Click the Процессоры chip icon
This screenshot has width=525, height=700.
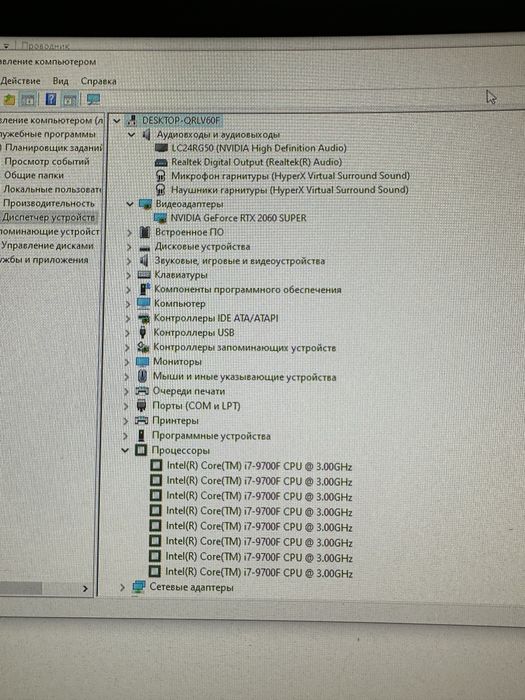(x=141, y=450)
